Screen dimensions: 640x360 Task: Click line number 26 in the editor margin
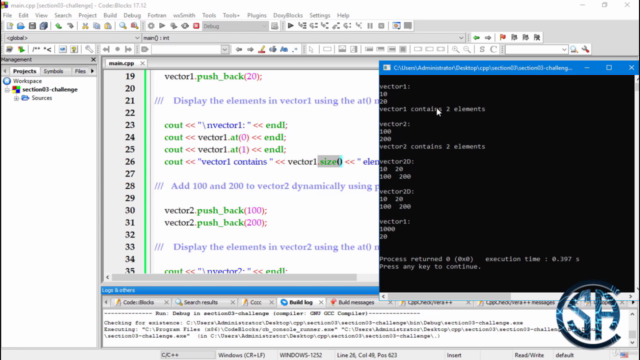click(x=130, y=162)
